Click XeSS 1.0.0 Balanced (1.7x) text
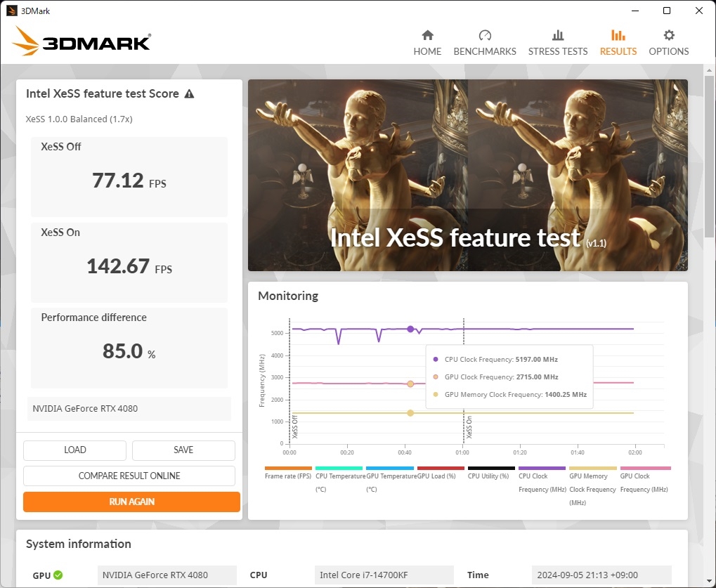This screenshot has height=588, width=716. pos(79,119)
